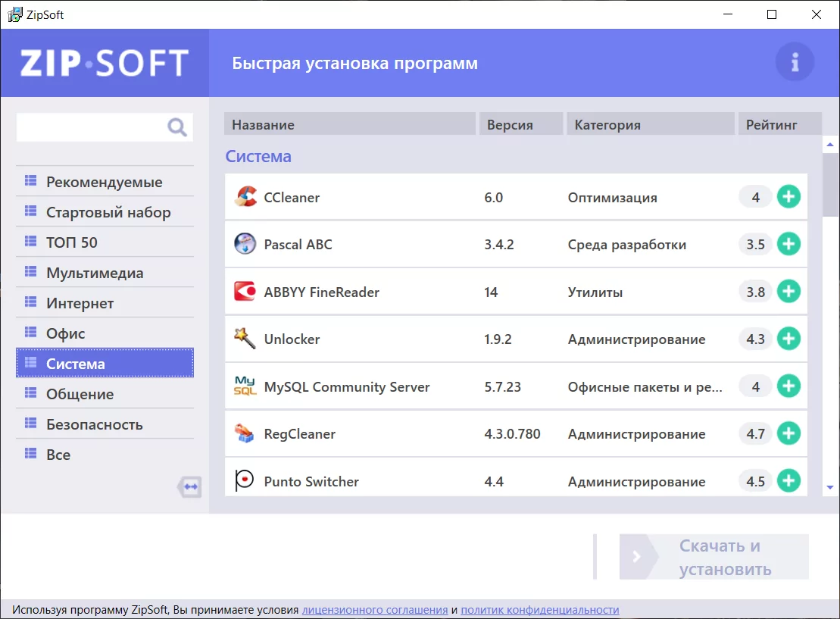Sort by the Версия column header
Viewport: 840px width, 619px height.
(x=521, y=124)
